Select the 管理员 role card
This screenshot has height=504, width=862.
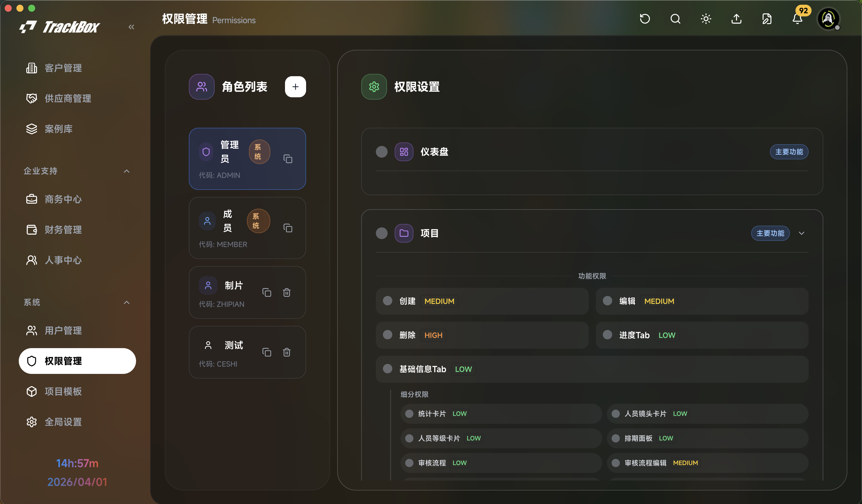[247, 159]
